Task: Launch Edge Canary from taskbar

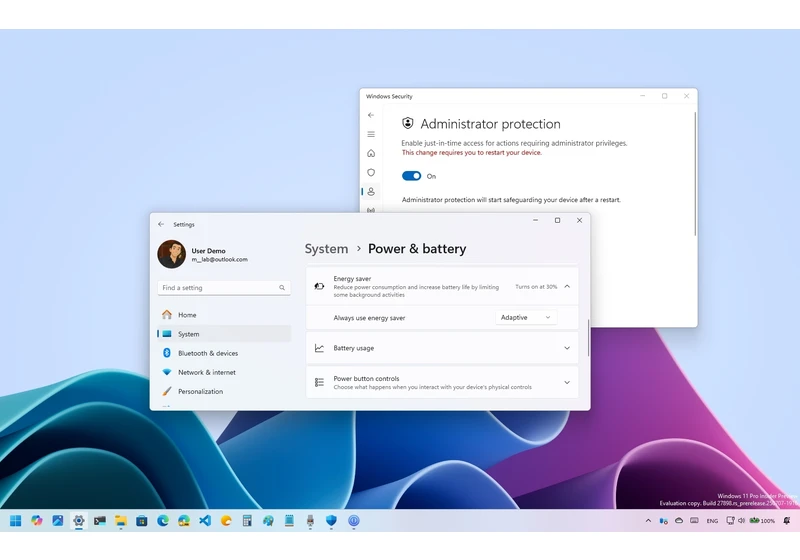Action: 184,521
